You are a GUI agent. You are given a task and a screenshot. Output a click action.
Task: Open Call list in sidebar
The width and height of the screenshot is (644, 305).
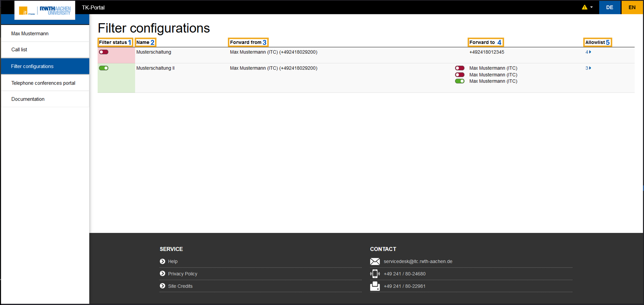pyautogui.click(x=19, y=49)
